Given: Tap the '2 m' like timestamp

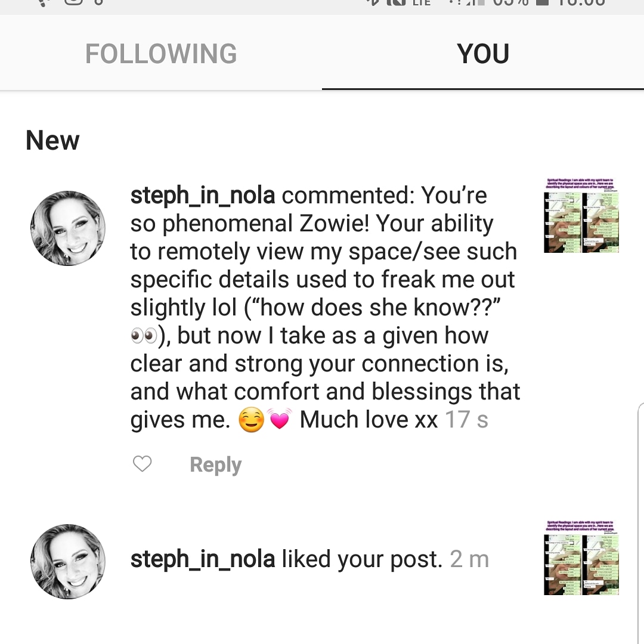Looking at the screenshot, I should [469, 559].
